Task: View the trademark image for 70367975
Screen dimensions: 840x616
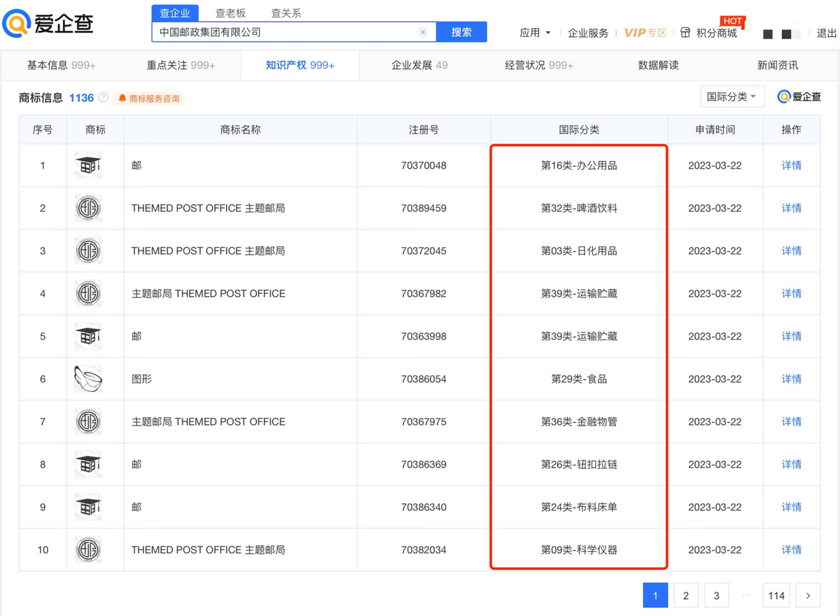Action: coord(88,421)
